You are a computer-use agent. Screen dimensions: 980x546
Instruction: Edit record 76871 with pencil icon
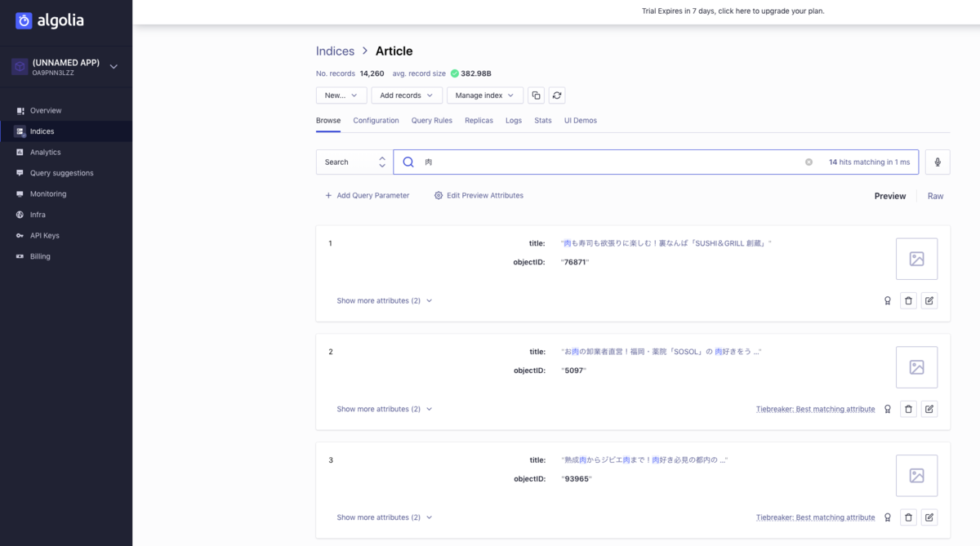[x=929, y=300]
